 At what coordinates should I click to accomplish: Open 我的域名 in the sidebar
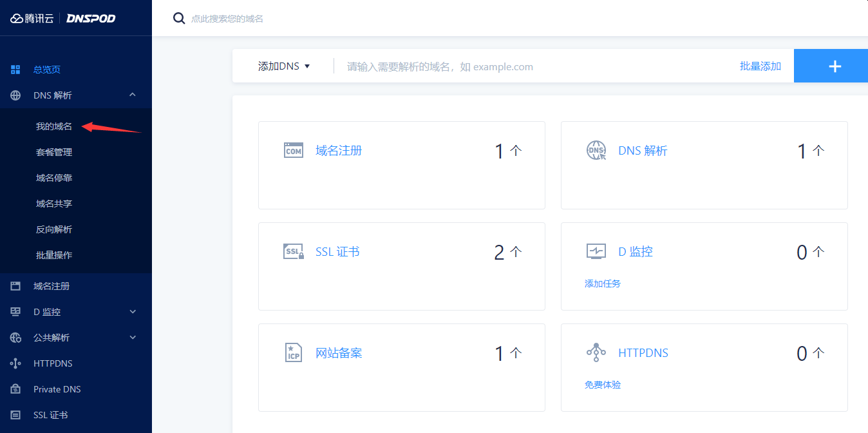click(x=54, y=126)
